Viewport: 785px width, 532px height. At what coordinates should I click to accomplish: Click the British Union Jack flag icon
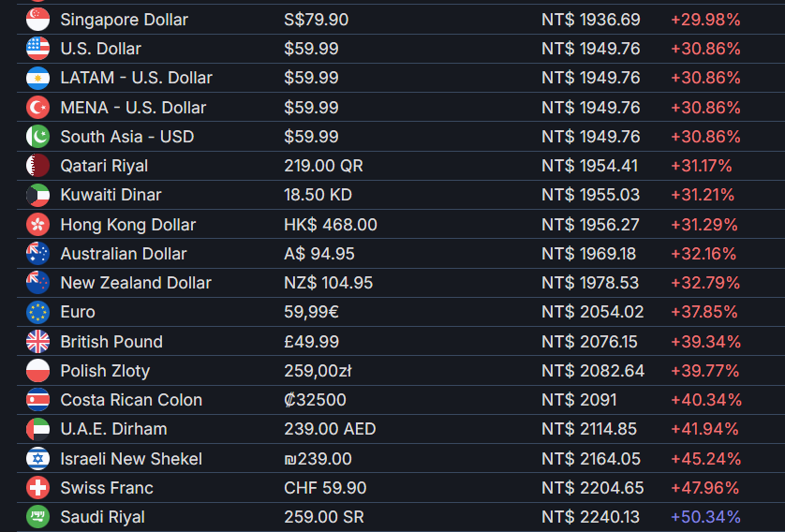click(x=37, y=341)
